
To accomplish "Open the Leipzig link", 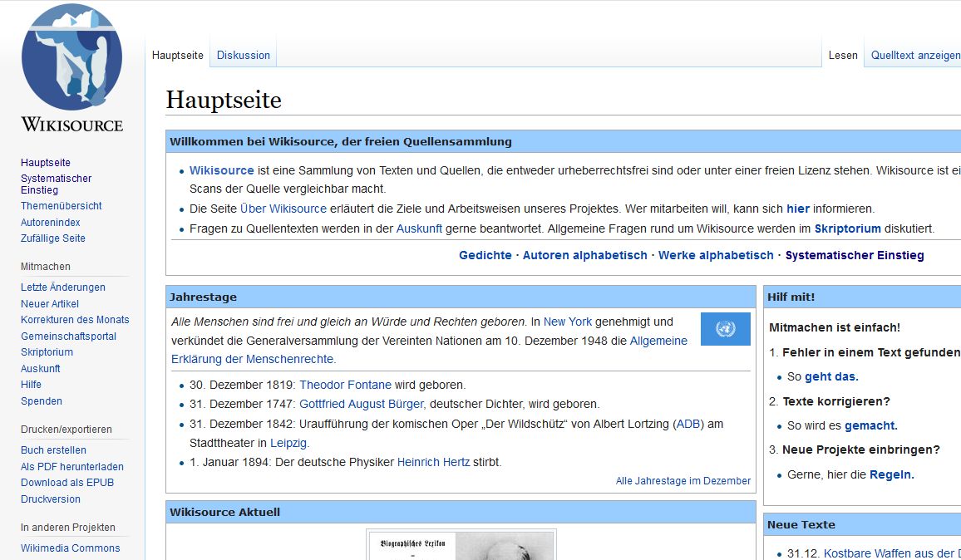I will coord(288,443).
